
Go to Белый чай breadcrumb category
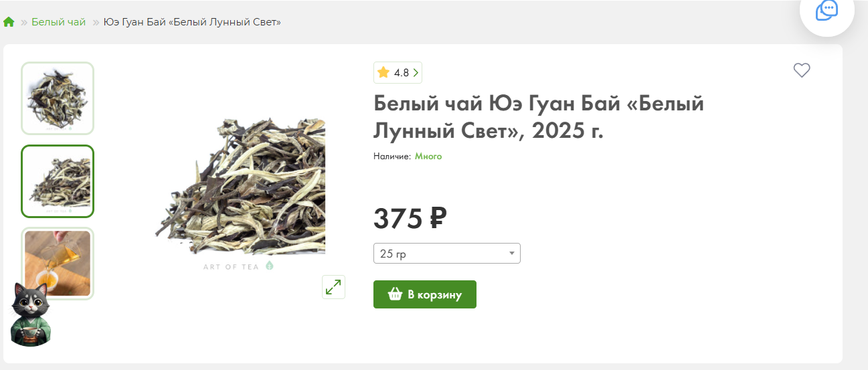click(x=59, y=22)
